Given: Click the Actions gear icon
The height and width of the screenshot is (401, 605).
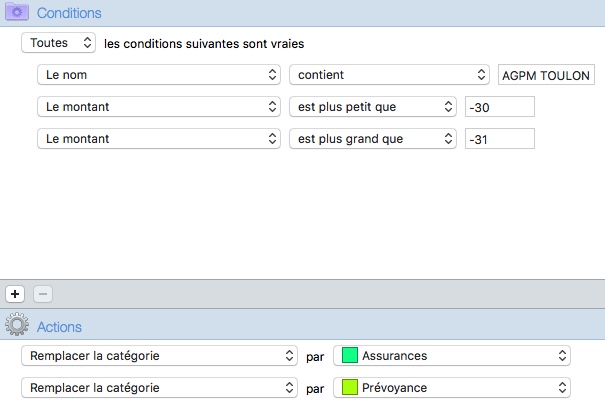Looking at the screenshot, I should click(17, 324).
